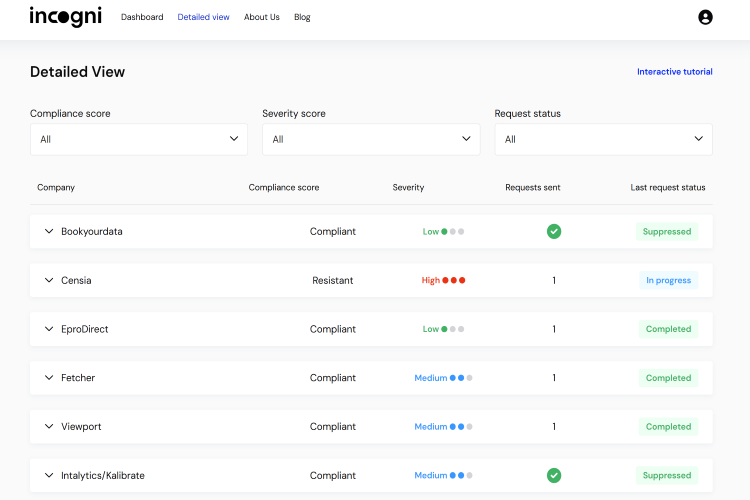Image resolution: width=750 pixels, height=500 pixels.
Task: Click the Viewport company name
Action: tap(81, 427)
